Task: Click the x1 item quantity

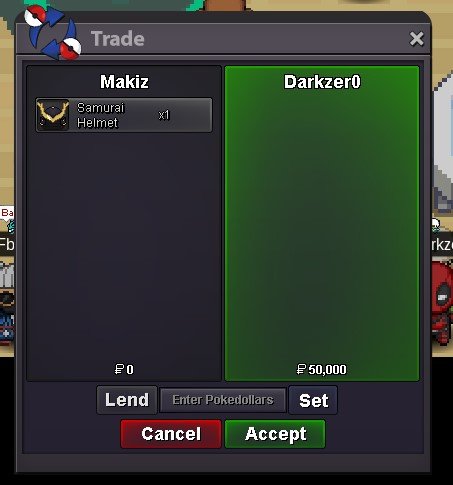Action: tap(164, 115)
